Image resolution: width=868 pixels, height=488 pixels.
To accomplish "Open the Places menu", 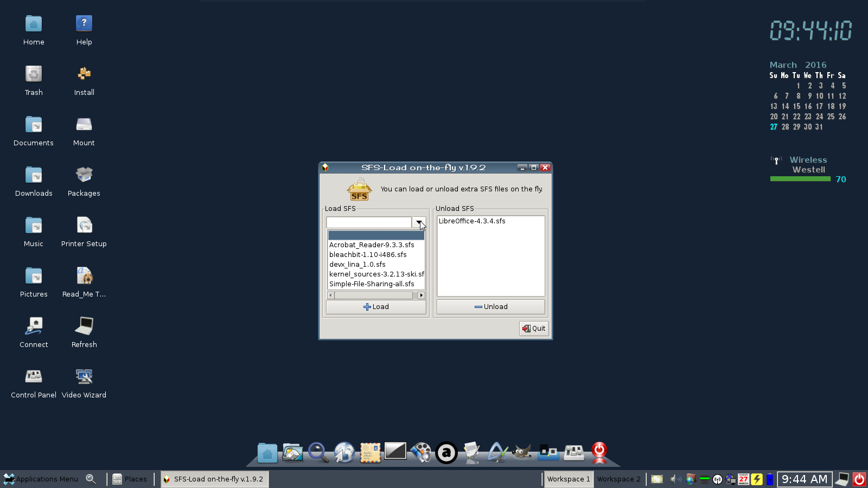I will 130,479.
